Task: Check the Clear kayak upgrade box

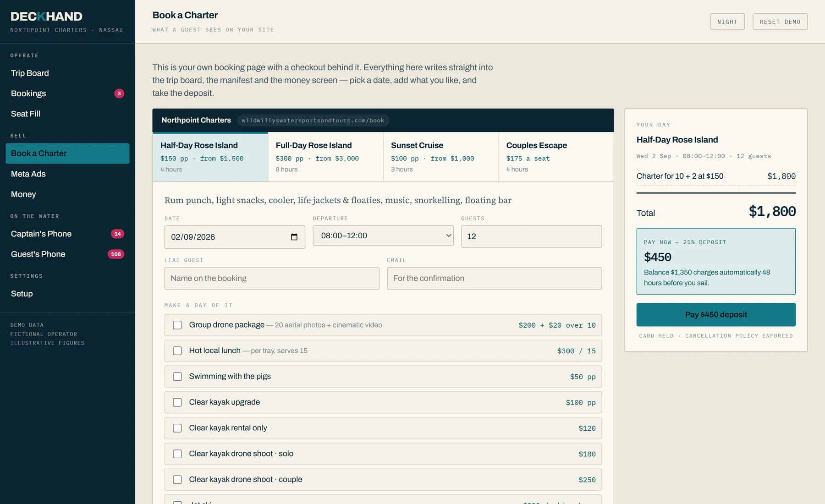Action: (x=177, y=402)
